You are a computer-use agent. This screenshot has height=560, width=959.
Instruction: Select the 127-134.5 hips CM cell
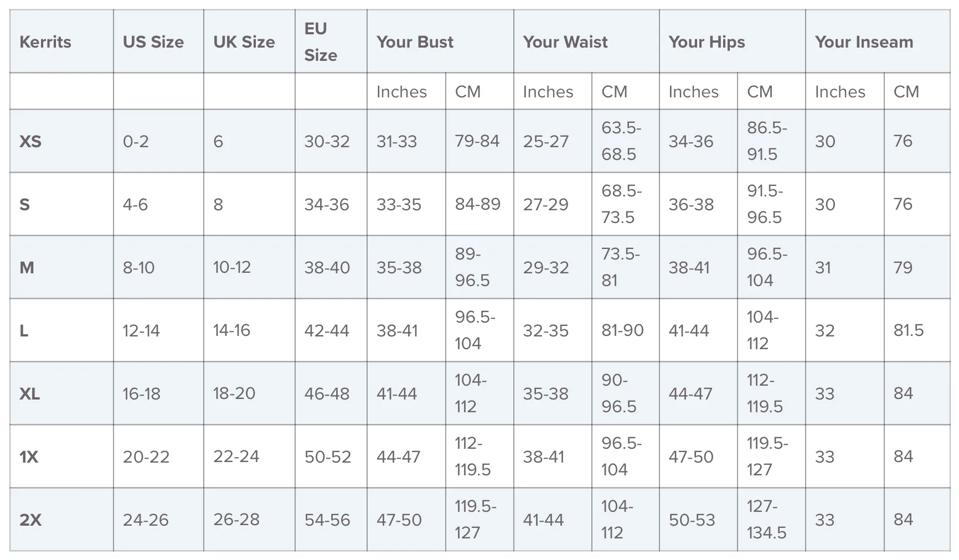(771, 520)
